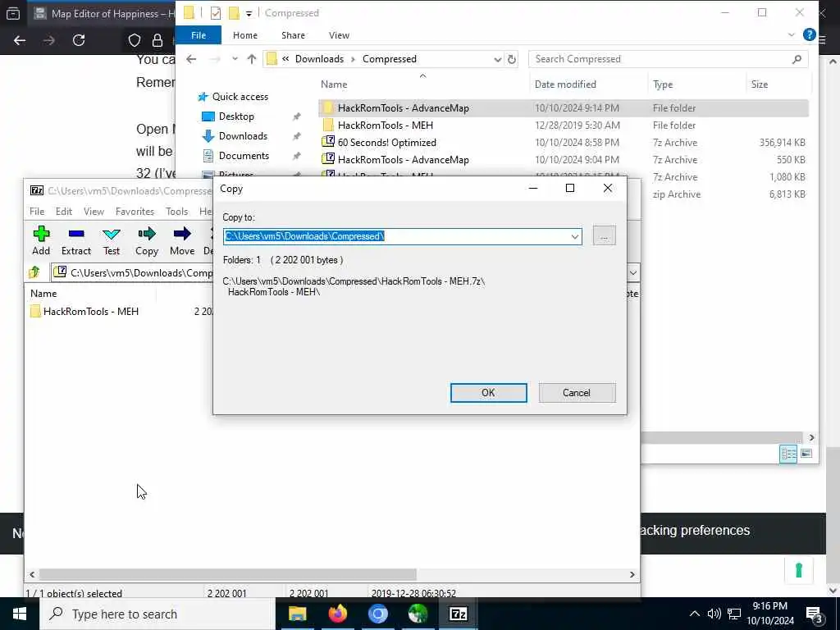
Task: Select Quick access in Explorer sidebar
Action: (240, 97)
